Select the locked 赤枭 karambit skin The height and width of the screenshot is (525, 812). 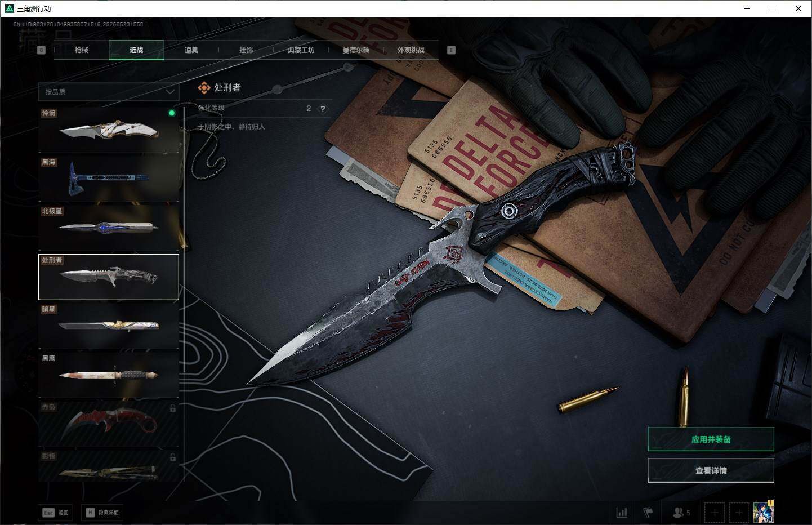[109, 424]
